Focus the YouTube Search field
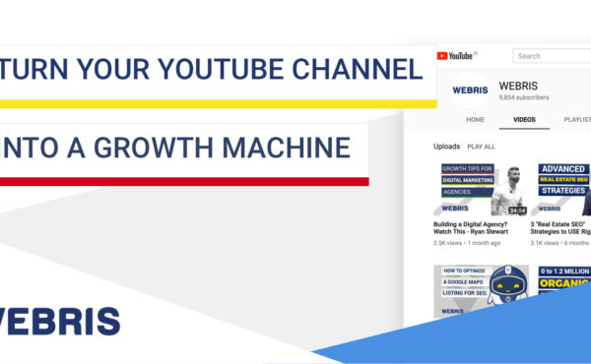591x364 pixels. [x=552, y=56]
